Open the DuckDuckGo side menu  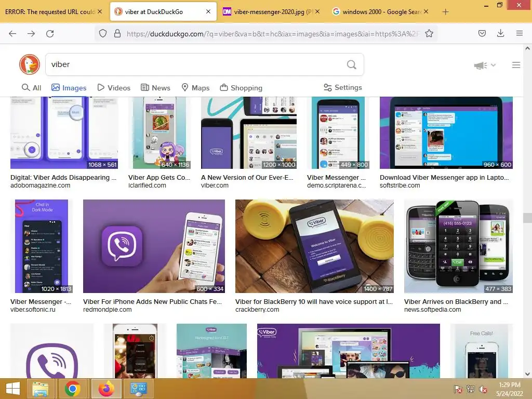point(516,65)
